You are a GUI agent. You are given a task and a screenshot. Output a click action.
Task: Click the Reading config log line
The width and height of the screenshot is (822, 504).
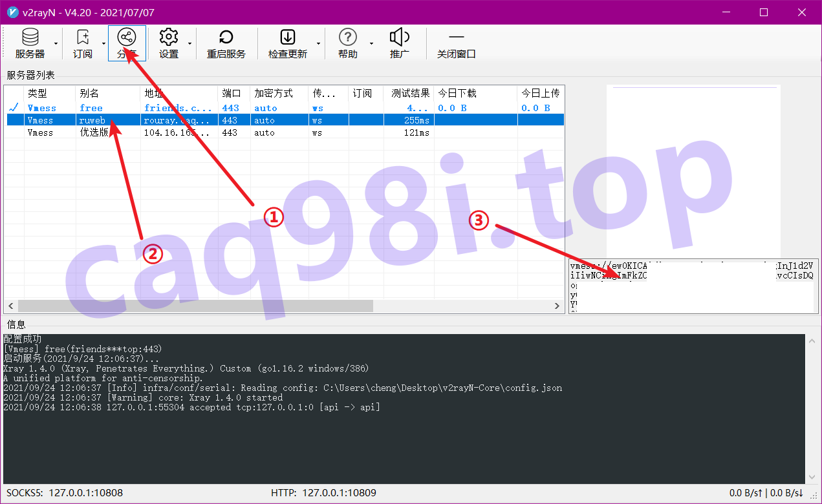[283, 388]
